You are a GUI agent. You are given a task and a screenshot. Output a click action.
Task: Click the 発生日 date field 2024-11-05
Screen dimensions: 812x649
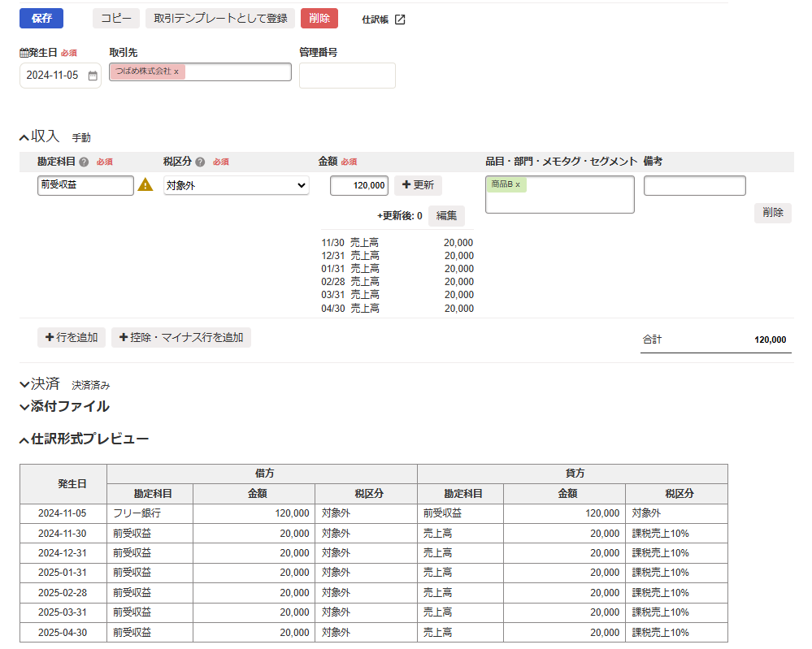click(60, 76)
